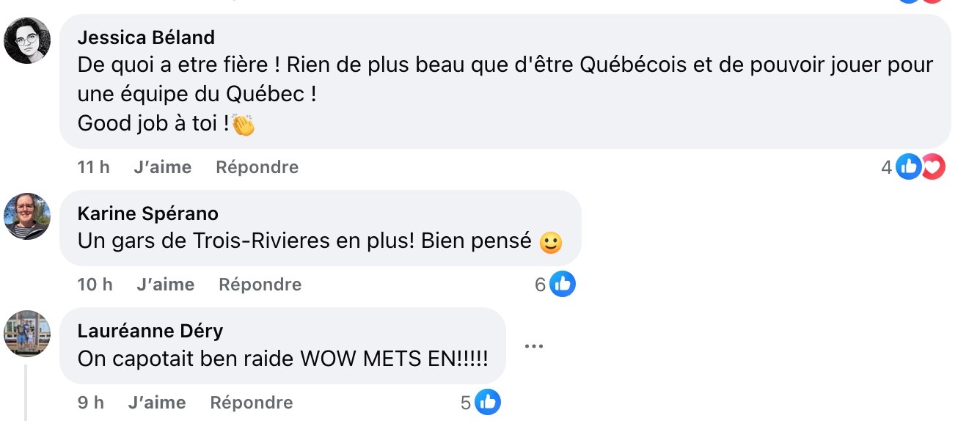980x421 pixels.
Task: Click Karine Spérano's profile avatar
Action: 27,216
